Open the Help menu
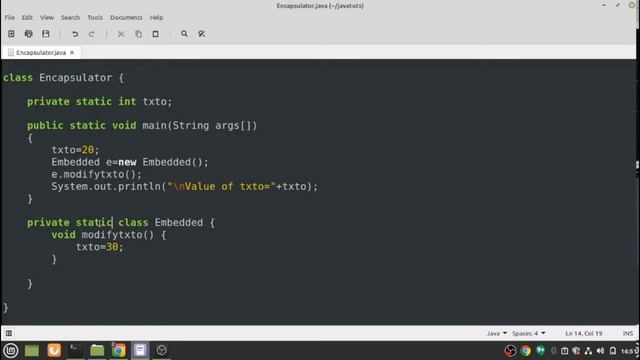The width and height of the screenshot is (640, 360). pyautogui.click(x=156, y=18)
